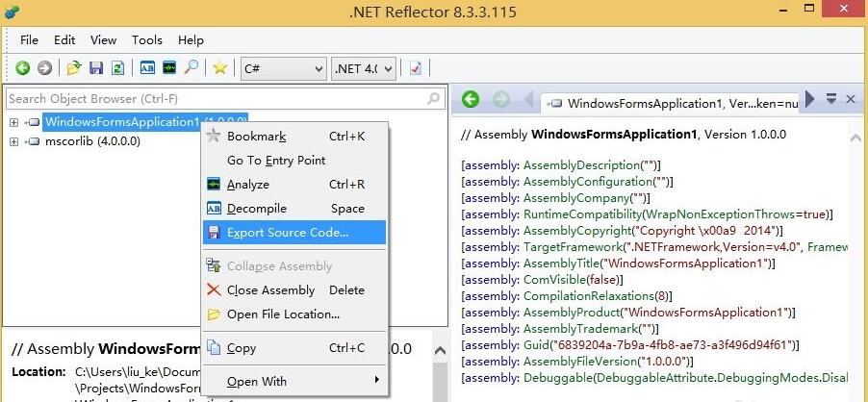Image resolution: width=868 pixels, height=402 pixels.
Task: Open the Tools menu
Action: 146,39
